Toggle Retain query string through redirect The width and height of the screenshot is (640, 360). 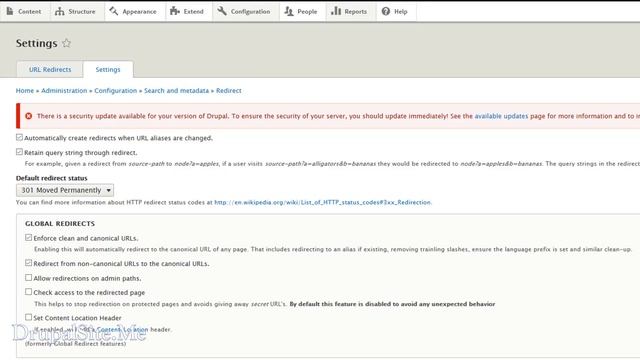19,152
